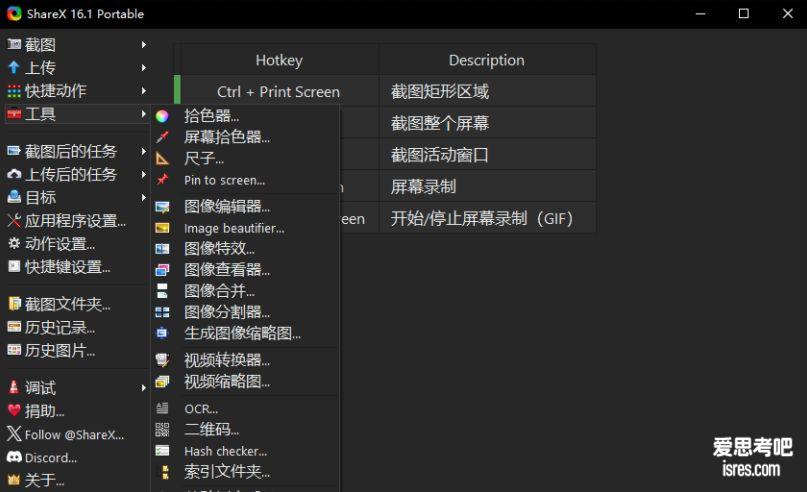Expand the 调试 submenu arrow
Screen dimensions: 807x492
click(144, 388)
